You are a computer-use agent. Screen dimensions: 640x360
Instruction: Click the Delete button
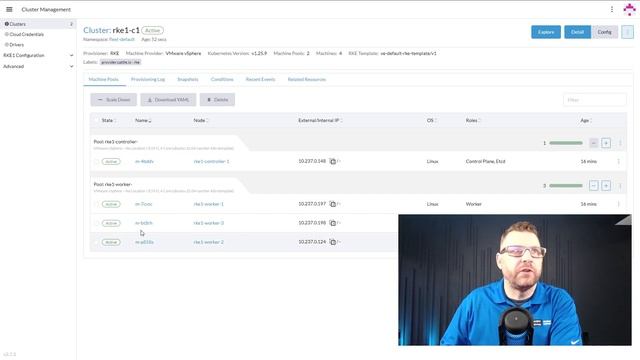(x=217, y=100)
